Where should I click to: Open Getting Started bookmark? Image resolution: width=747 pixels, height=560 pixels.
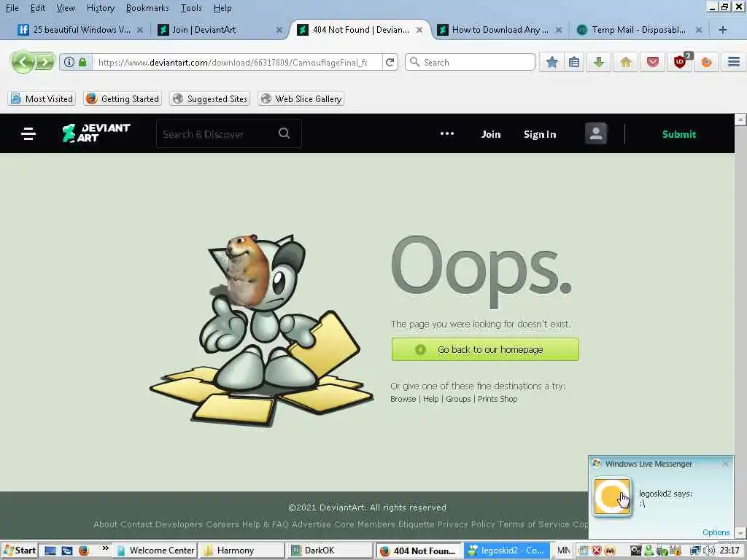pos(123,98)
